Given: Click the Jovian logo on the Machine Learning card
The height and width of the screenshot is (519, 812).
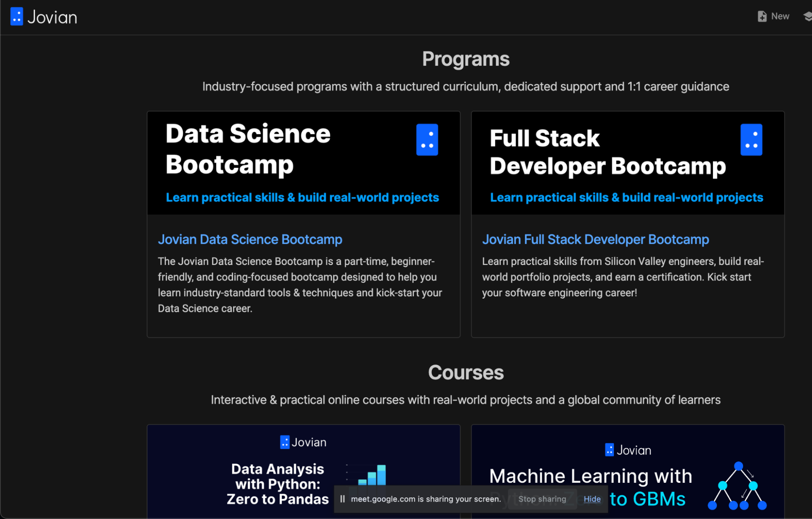Looking at the screenshot, I should (x=628, y=450).
